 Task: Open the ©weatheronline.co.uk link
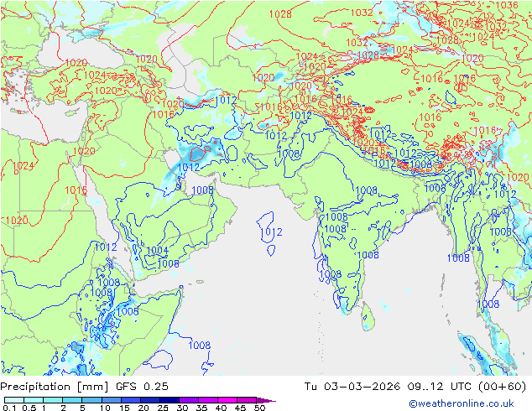[462, 403]
